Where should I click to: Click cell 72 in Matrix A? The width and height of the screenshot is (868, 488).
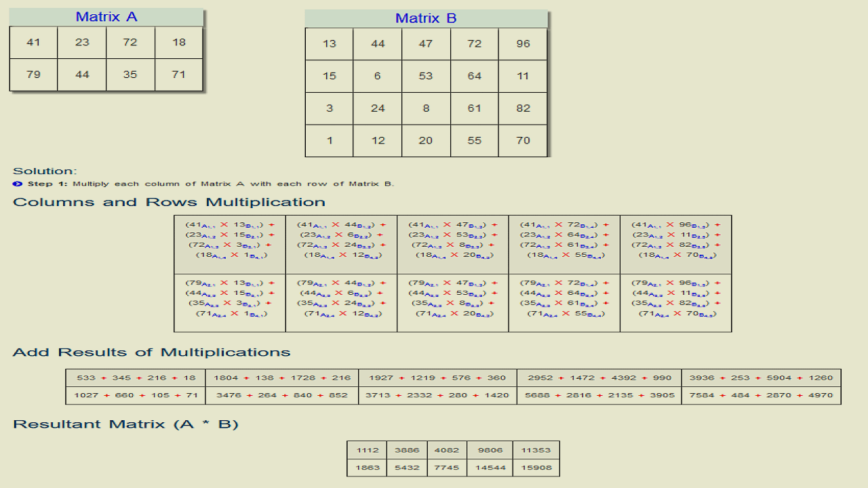click(x=130, y=42)
